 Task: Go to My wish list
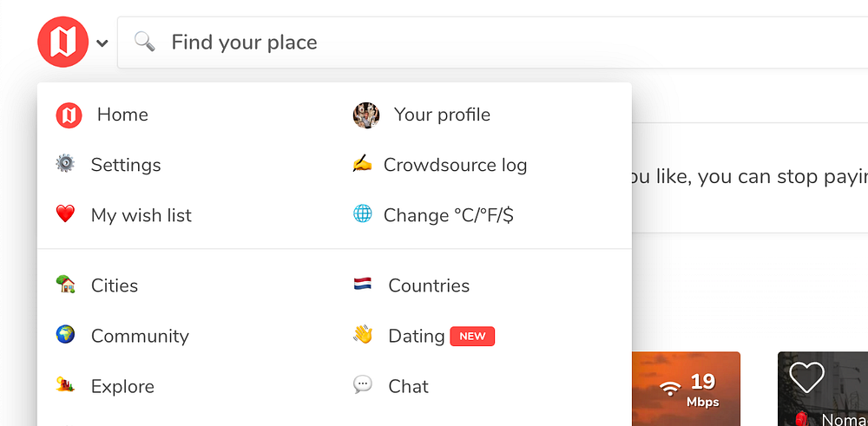pyautogui.click(x=141, y=215)
